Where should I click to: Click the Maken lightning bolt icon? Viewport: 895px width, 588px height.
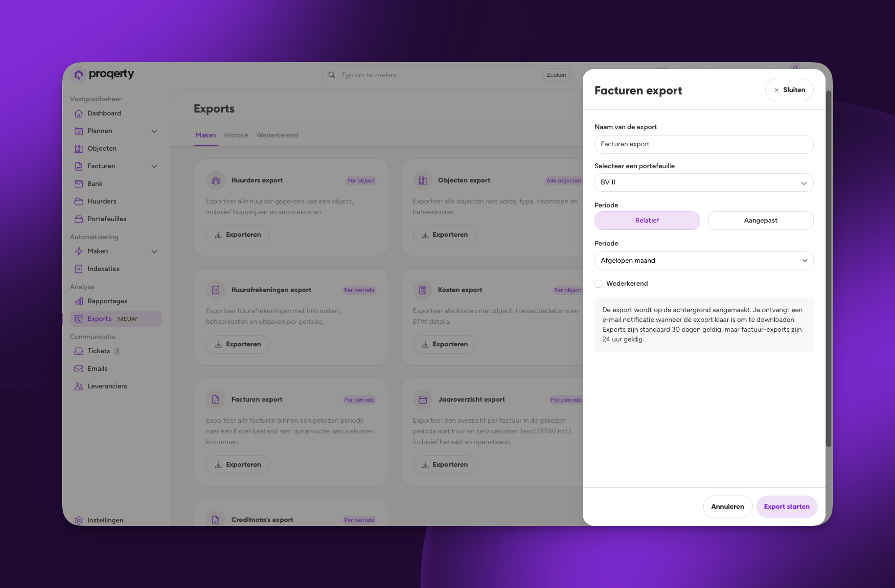coord(79,251)
